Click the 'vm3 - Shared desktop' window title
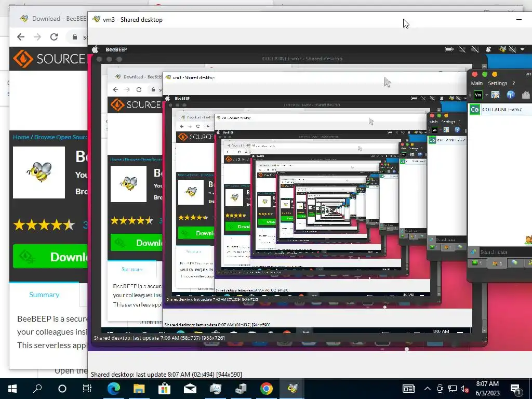This screenshot has height=399, width=532. (132, 20)
